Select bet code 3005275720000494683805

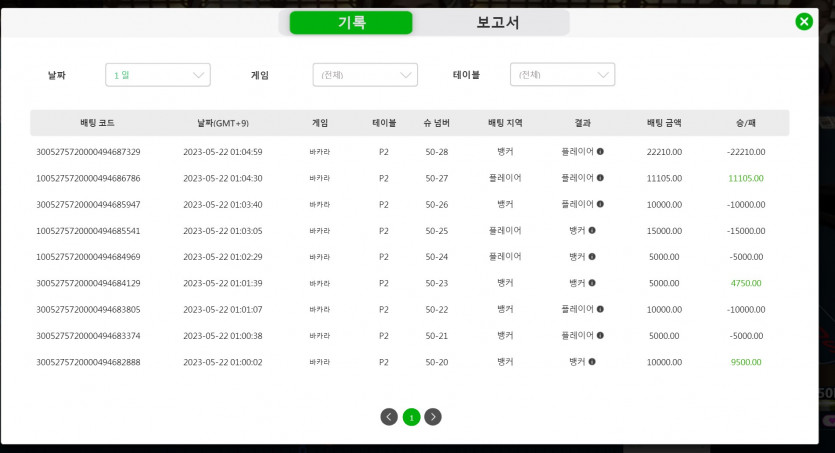click(88, 309)
